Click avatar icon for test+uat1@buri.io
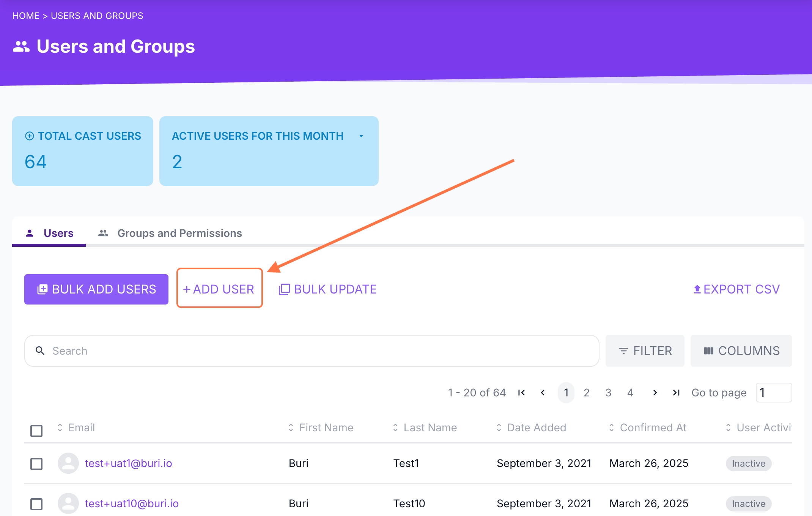812x516 pixels. point(68,463)
